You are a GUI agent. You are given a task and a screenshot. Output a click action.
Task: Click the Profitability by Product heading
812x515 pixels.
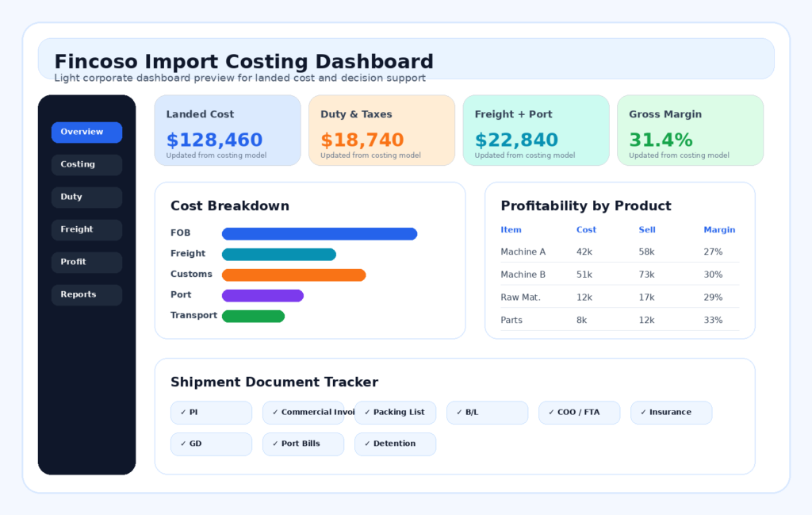pos(586,206)
